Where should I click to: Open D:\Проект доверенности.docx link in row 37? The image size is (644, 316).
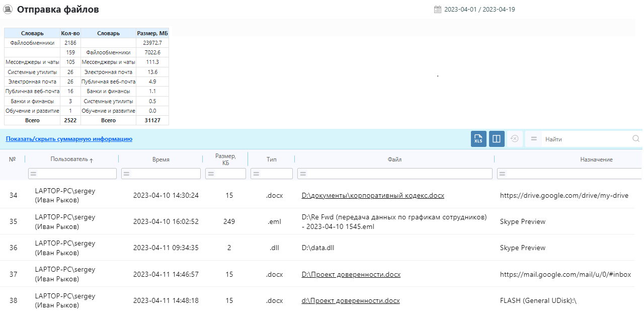point(351,274)
